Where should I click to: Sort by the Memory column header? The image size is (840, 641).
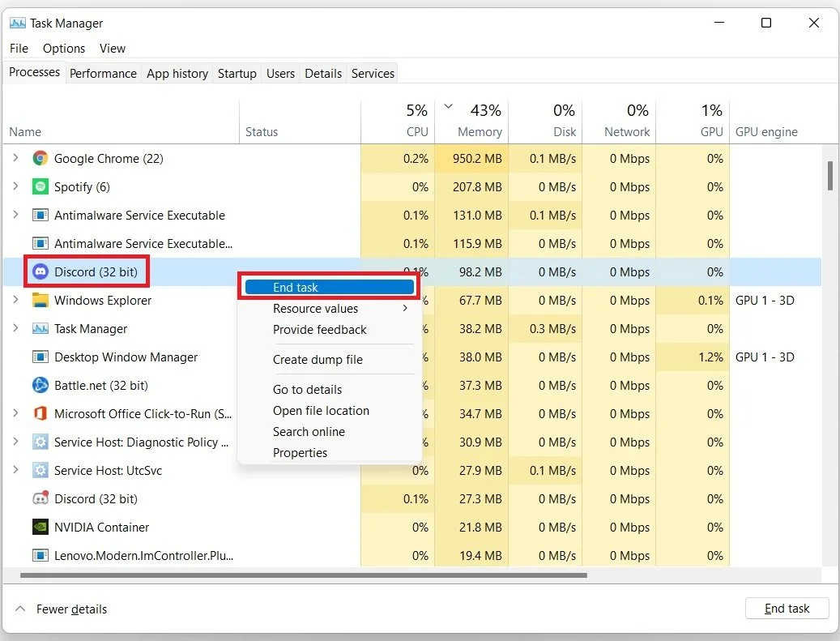point(471,122)
